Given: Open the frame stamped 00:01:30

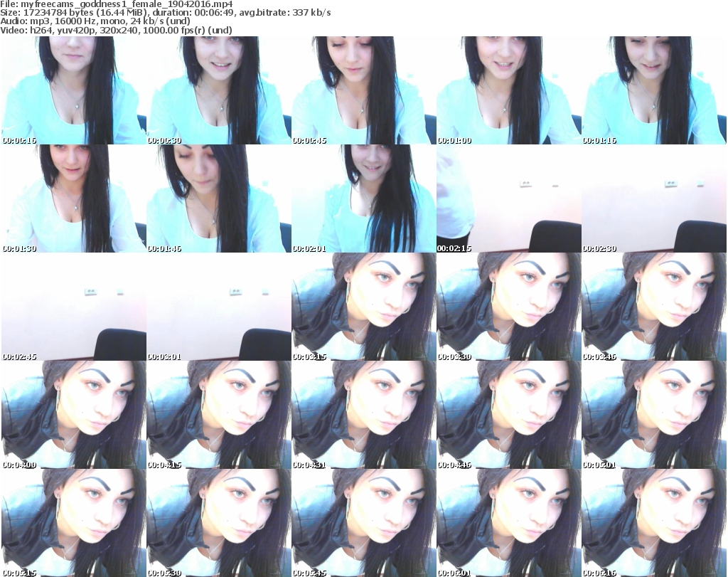Looking at the screenshot, I should click(74, 198).
